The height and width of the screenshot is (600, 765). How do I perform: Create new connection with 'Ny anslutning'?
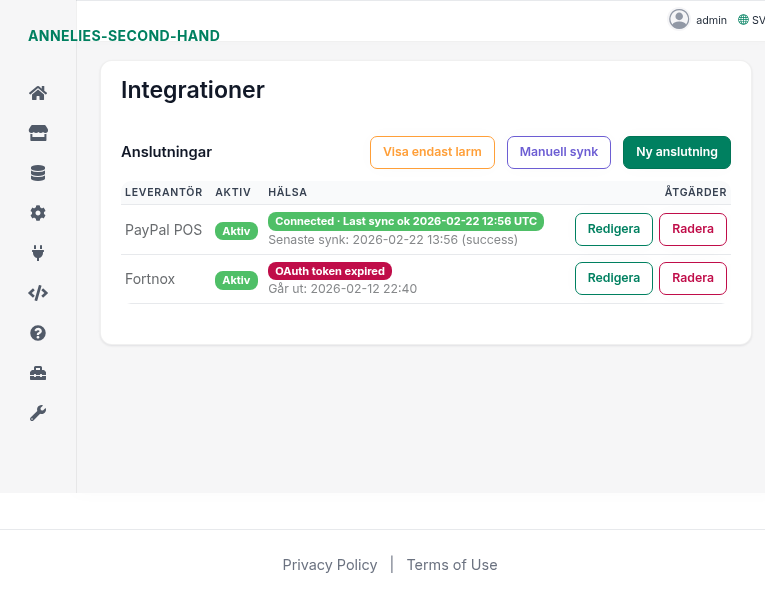pos(676,152)
